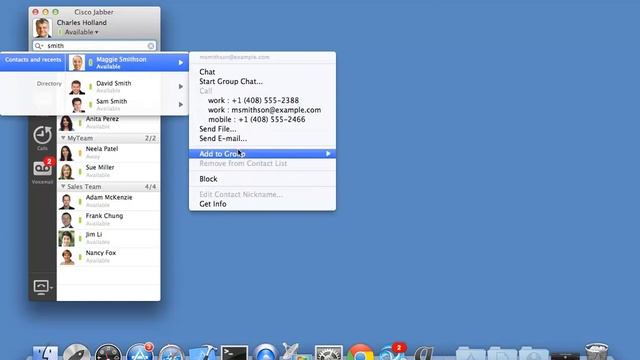Click Maggie Smithson's avatar in search results
This screenshot has height=360, width=640.
coord(77,62)
